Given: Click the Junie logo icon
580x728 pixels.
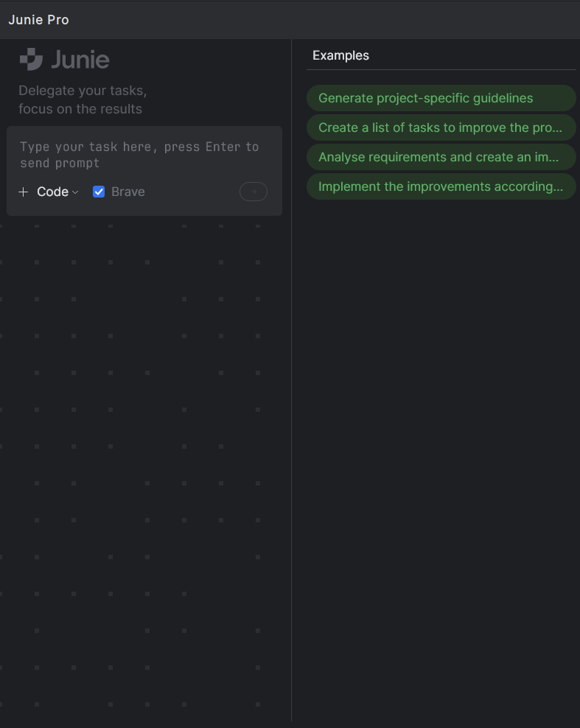Looking at the screenshot, I should (x=31, y=60).
